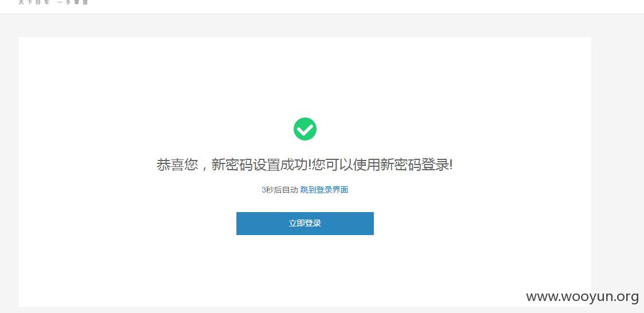Click the 恭喜您 success heading
Viewport: 644px width, 313px height.
tap(177, 165)
